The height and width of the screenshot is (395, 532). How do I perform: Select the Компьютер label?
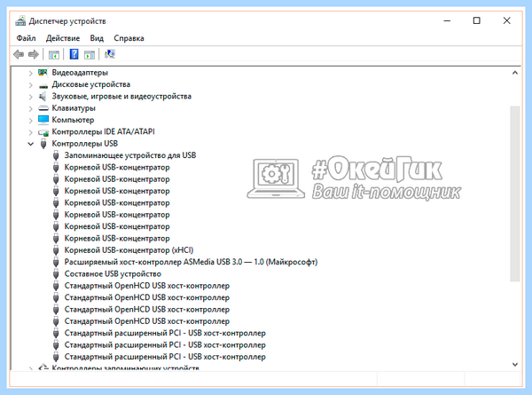(73, 120)
